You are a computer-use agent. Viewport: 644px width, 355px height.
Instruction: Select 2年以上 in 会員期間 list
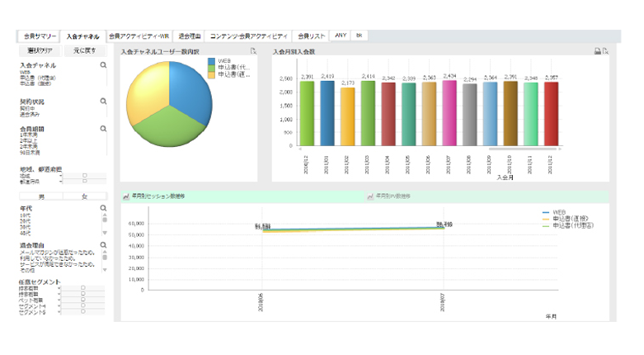29,140
